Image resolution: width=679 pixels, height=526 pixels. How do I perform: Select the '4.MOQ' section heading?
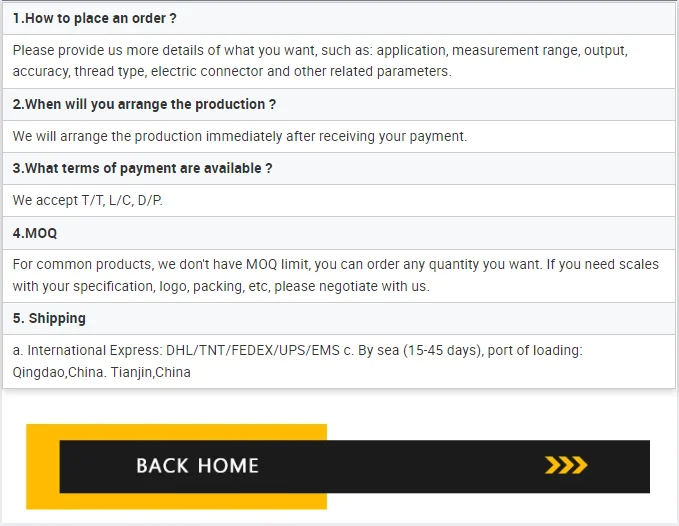point(35,233)
